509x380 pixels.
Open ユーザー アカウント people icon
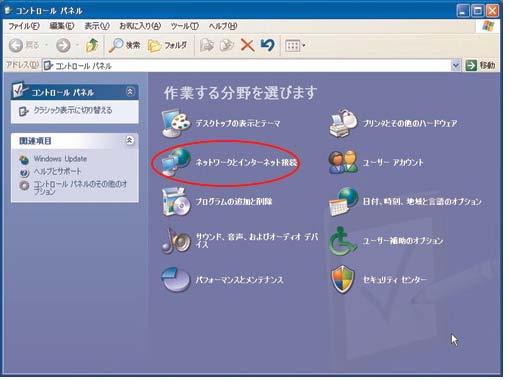[x=343, y=162]
